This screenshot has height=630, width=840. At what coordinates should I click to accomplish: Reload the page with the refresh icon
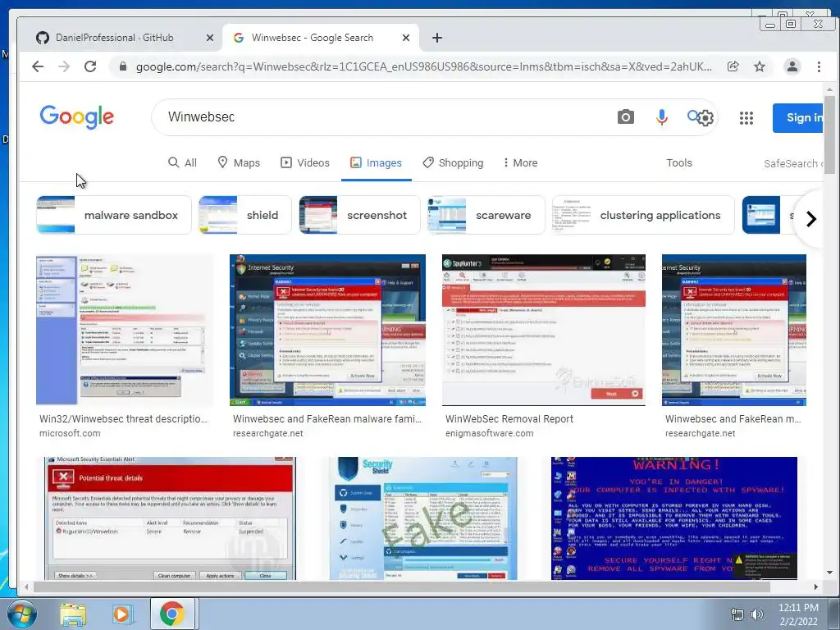tap(90, 66)
